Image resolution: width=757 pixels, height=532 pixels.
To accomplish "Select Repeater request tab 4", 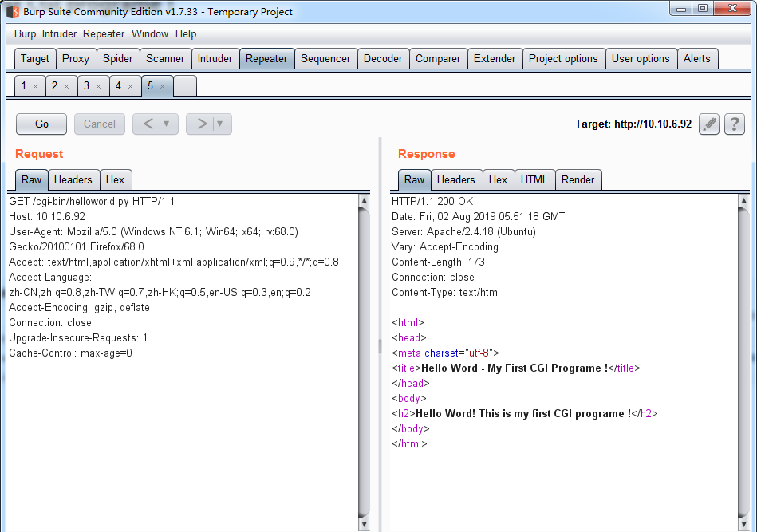I will point(119,86).
